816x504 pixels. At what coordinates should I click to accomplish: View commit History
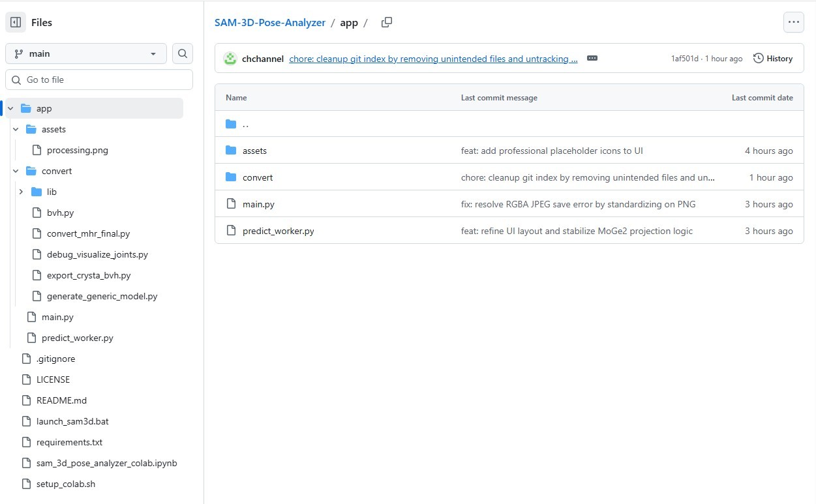(773, 59)
